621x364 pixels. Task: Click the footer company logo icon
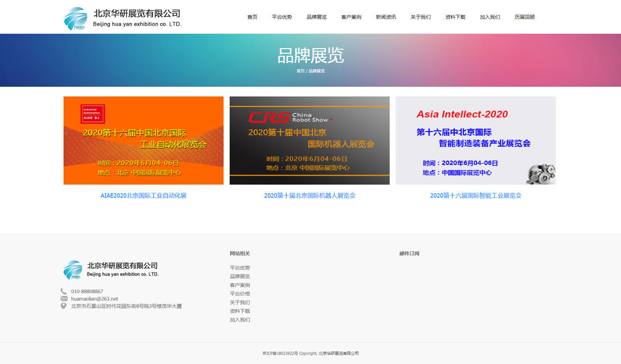pyautogui.click(x=72, y=270)
